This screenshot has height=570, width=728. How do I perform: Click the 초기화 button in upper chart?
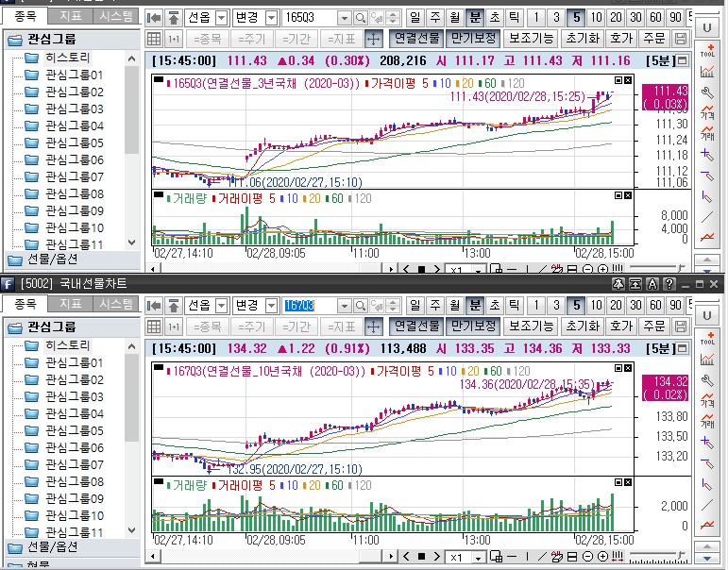pos(583,39)
